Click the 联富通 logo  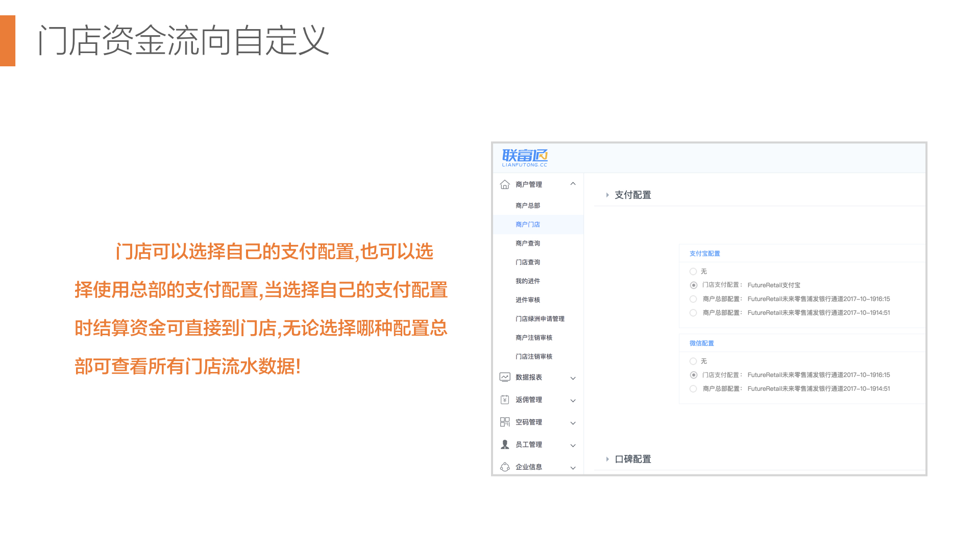pos(525,158)
